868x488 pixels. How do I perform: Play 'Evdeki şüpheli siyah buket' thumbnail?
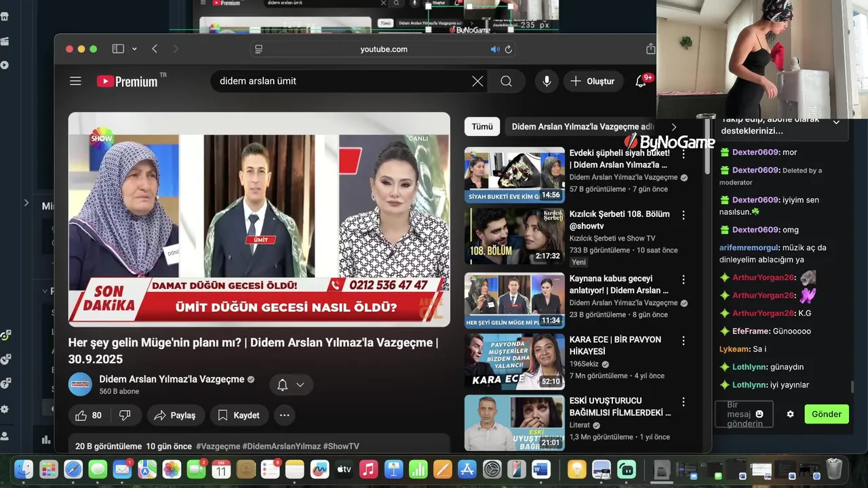tap(514, 175)
